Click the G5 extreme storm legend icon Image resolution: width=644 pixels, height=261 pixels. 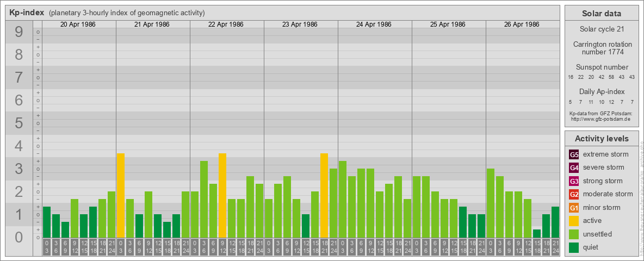pyautogui.click(x=574, y=155)
